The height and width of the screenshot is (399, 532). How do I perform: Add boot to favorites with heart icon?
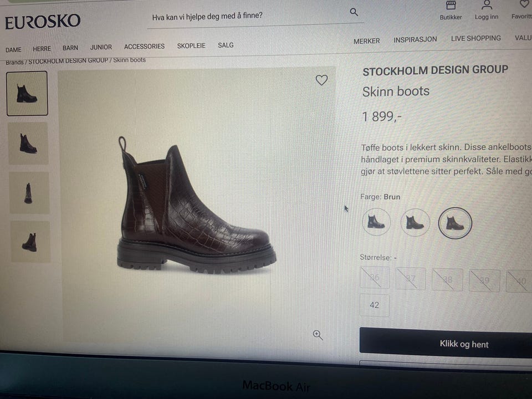(321, 80)
